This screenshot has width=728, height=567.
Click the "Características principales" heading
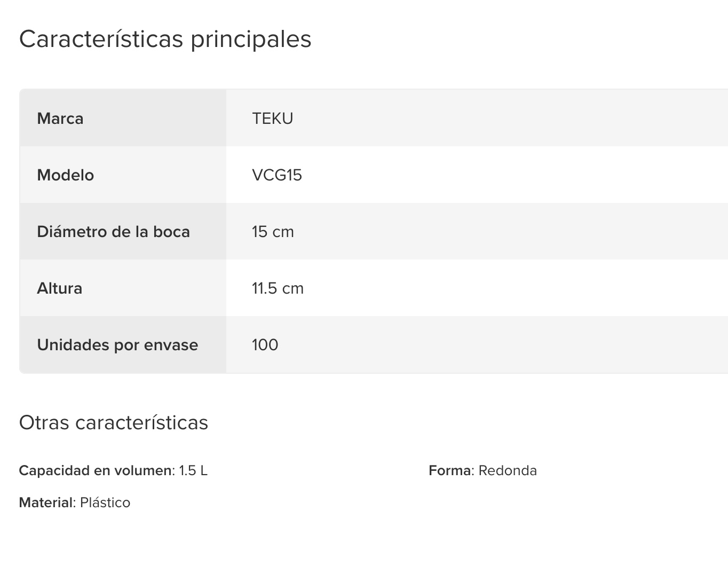(165, 39)
